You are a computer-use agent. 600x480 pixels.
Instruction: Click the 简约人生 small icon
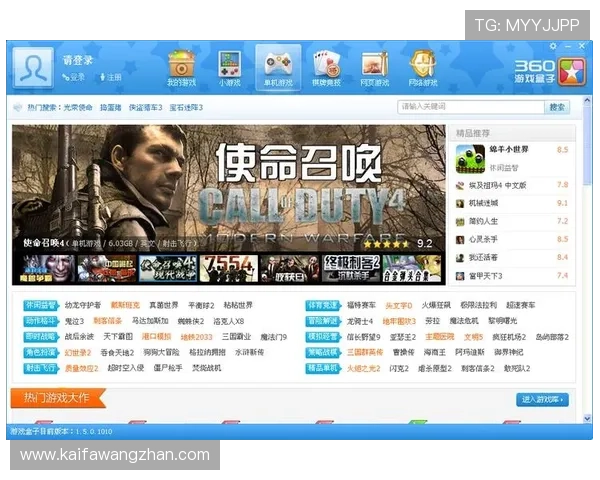(x=460, y=222)
